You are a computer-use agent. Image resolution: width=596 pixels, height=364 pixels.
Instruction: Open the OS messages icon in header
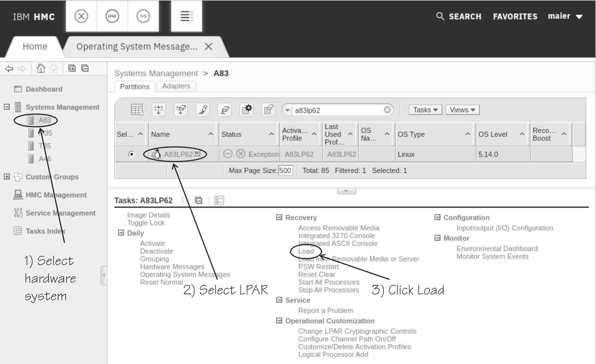[143, 16]
